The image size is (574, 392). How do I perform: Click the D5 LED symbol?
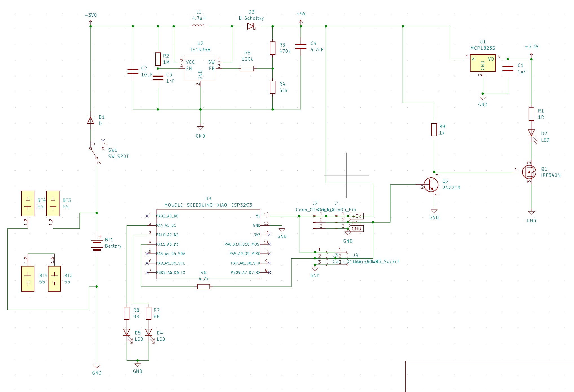coord(127,332)
